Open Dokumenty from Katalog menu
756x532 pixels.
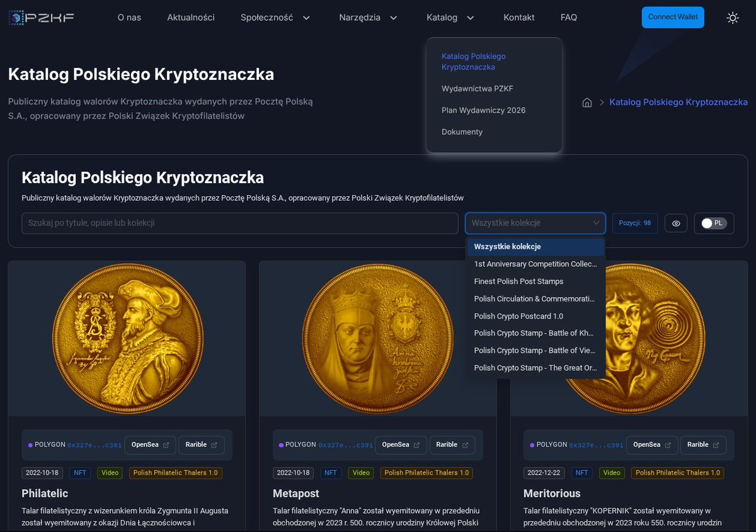tap(462, 132)
